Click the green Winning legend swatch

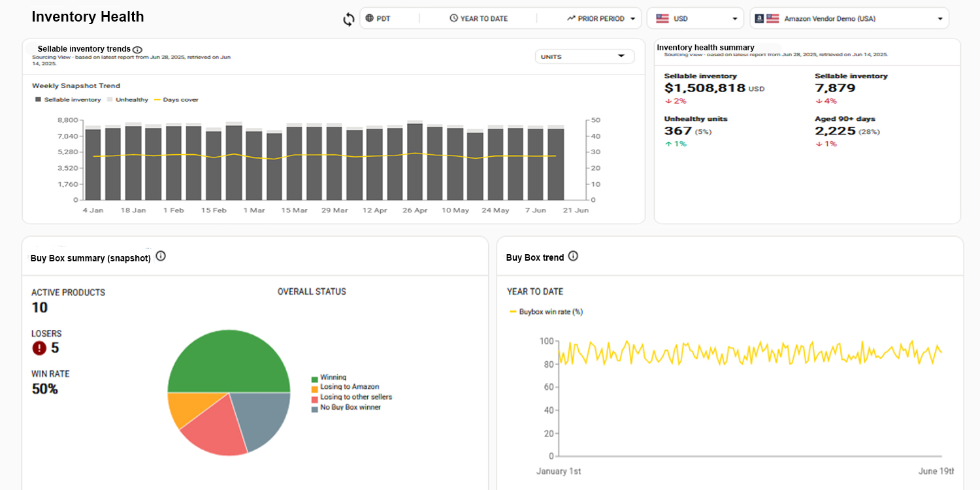click(315, 378)
